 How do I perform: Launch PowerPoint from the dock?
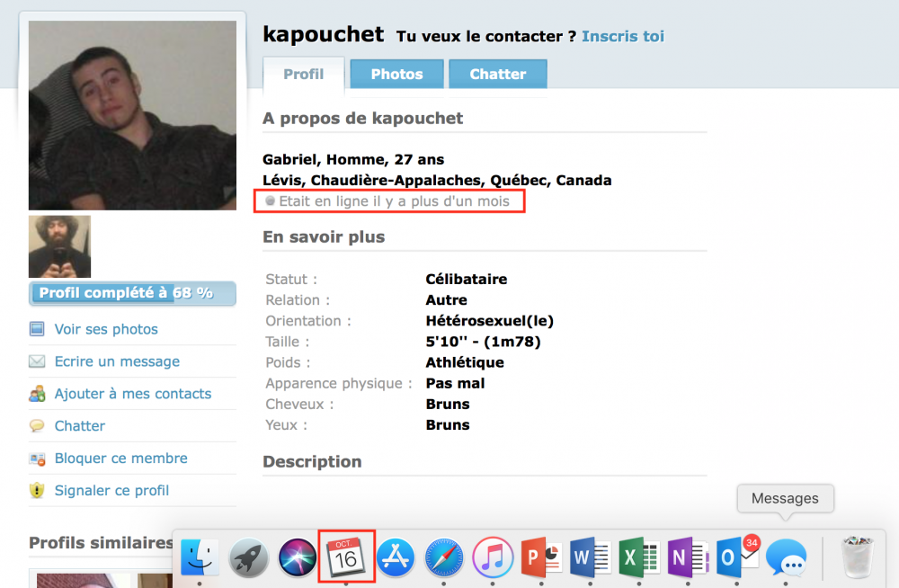pos(541,557)
